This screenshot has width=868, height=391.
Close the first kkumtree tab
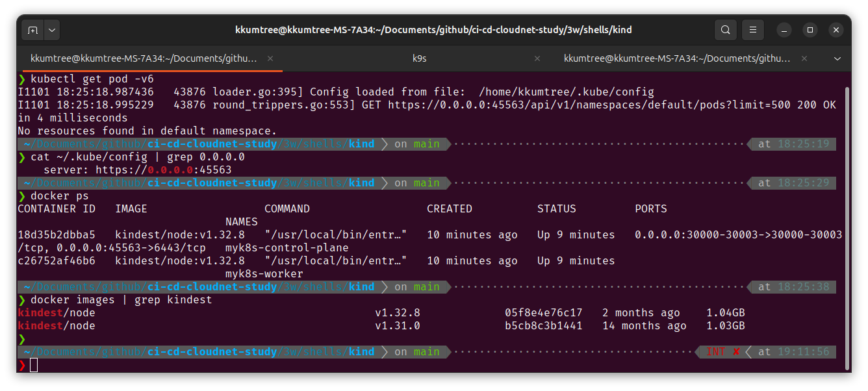(270, 58)
